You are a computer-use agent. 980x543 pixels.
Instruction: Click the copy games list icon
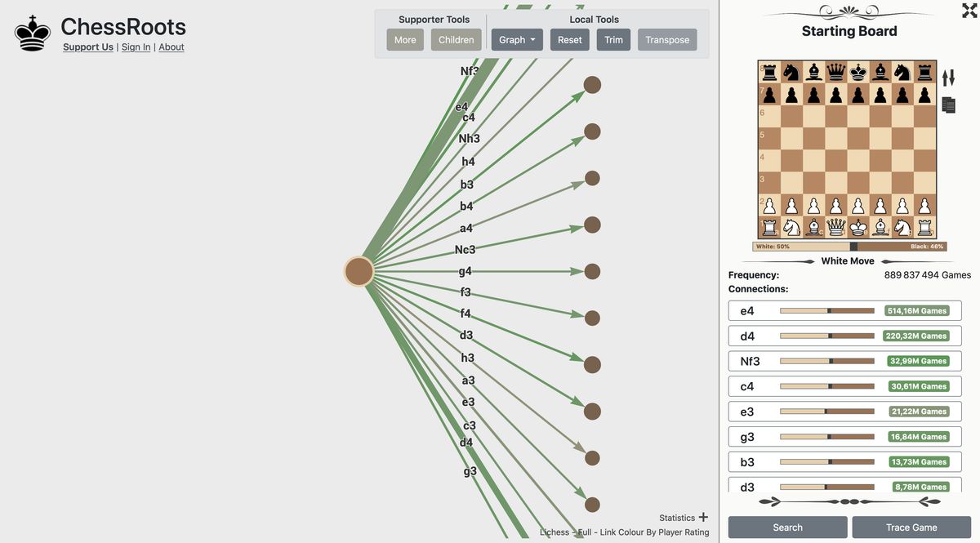point(947,104)
